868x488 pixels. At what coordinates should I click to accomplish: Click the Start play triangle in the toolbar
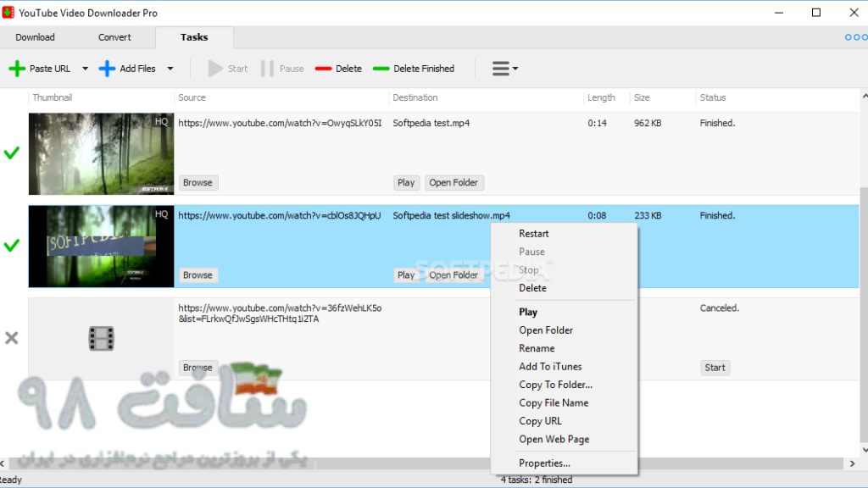click(214, 69)
